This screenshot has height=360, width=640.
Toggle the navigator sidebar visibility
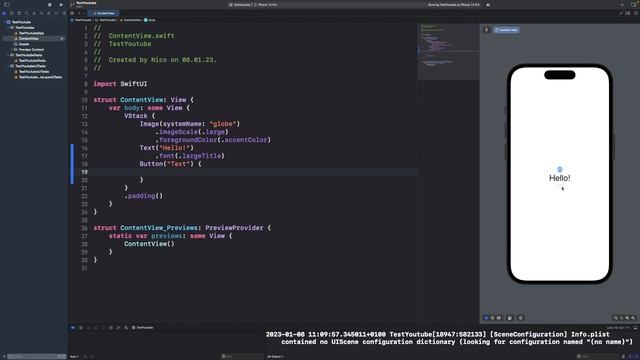pos(7,4)
